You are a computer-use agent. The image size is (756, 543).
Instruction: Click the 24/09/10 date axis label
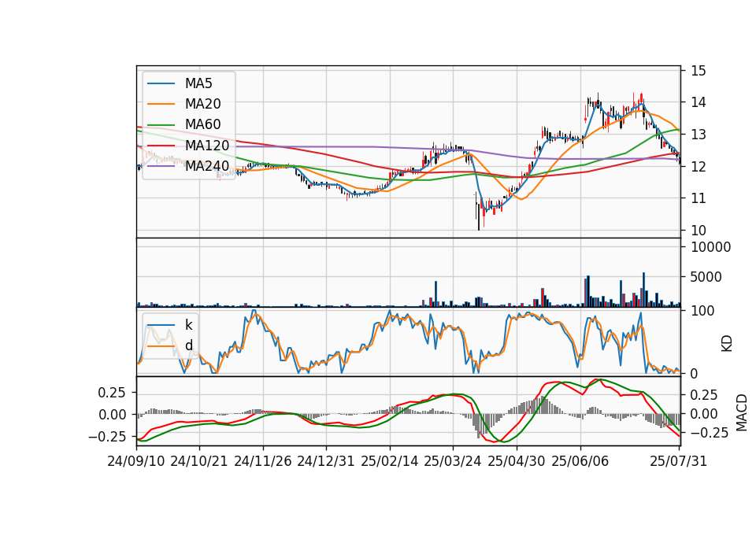pyautogui.click(x=136, y=461)
